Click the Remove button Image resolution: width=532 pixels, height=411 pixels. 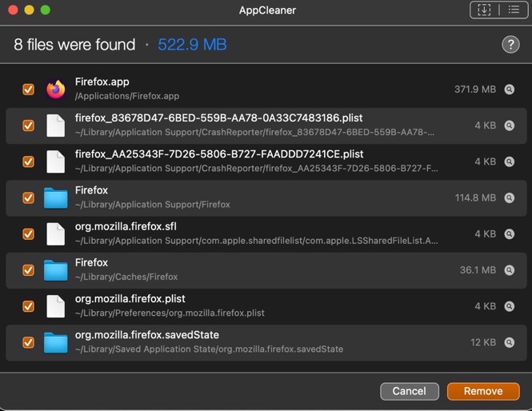483,391
